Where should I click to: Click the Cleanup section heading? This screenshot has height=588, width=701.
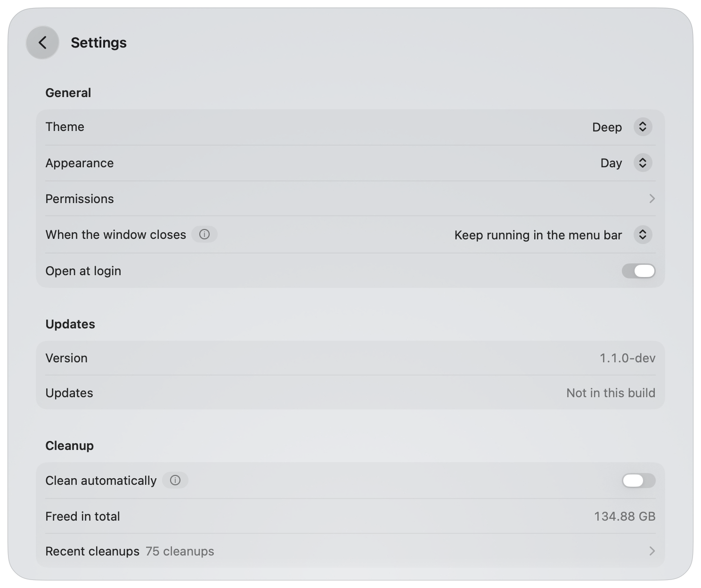click(x=69, y=446)
